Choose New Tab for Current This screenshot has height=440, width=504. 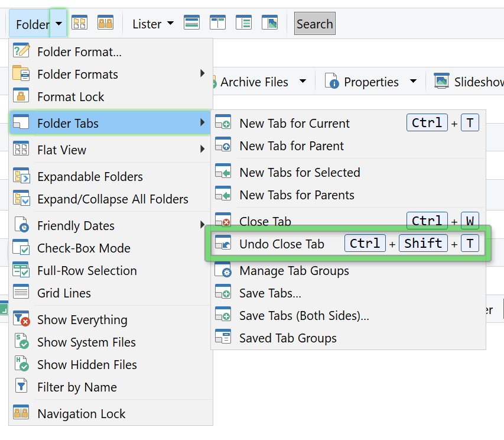point(294,124)
